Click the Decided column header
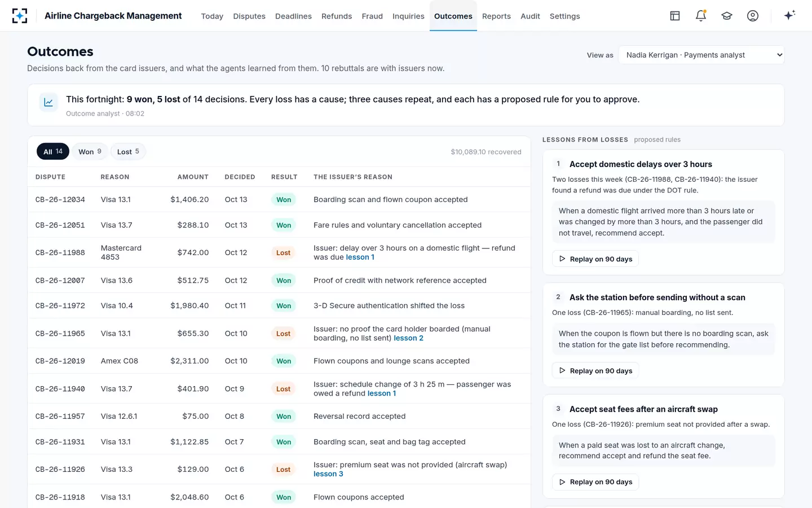 [x=240, y=177]
